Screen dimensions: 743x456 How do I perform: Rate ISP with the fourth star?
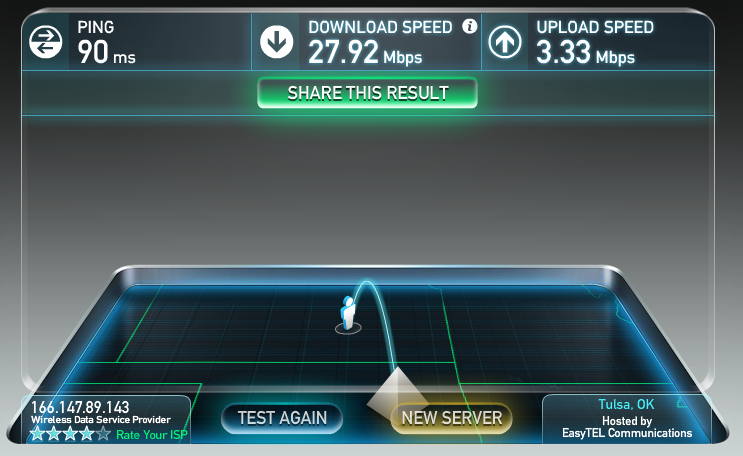click(x=87, y=434)
